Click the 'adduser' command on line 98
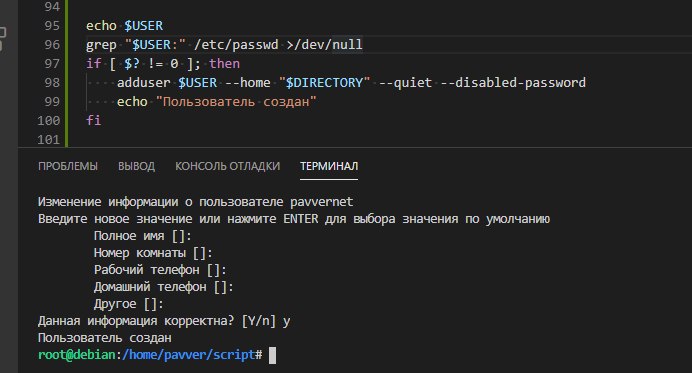692x373 pixels. 143,83
